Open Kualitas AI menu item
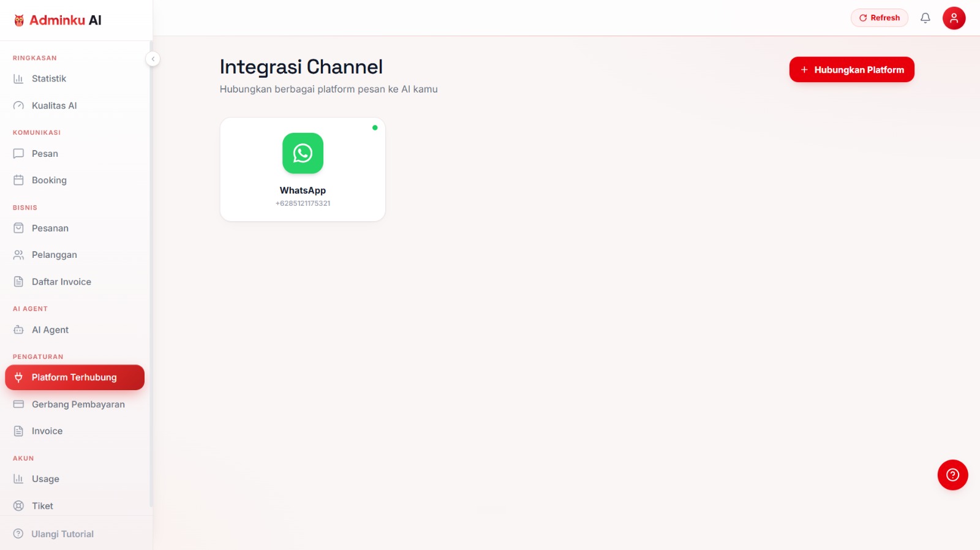The height and width of the screenshot is (550, 980). [x=75, y=105]
